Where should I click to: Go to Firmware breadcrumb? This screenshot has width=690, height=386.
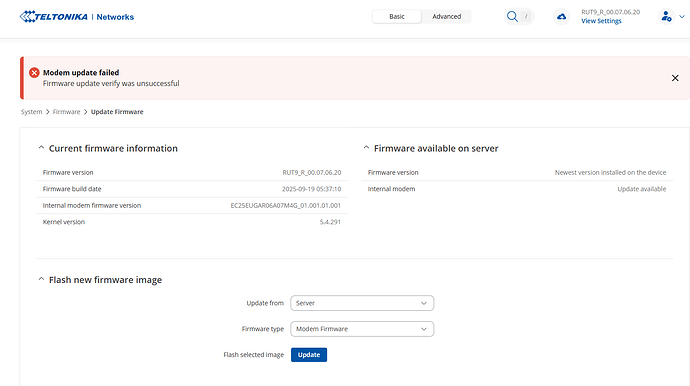(66, 112)
